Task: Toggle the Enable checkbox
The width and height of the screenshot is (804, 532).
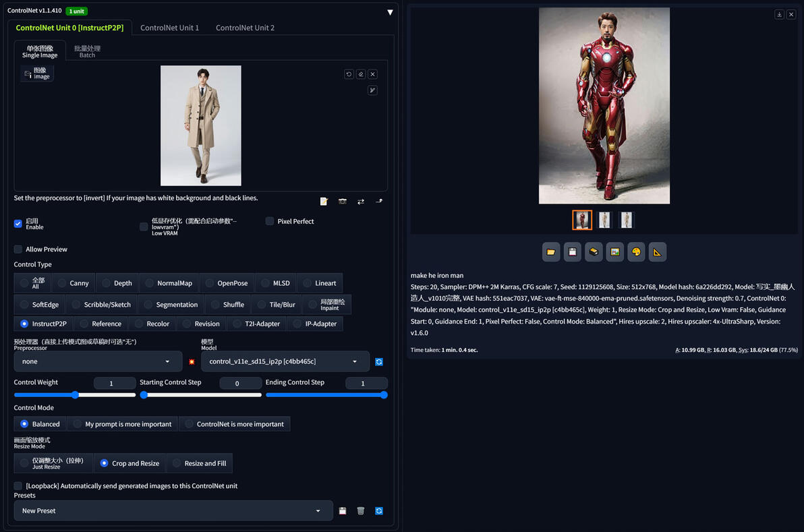Action: [x=18, y=223]
